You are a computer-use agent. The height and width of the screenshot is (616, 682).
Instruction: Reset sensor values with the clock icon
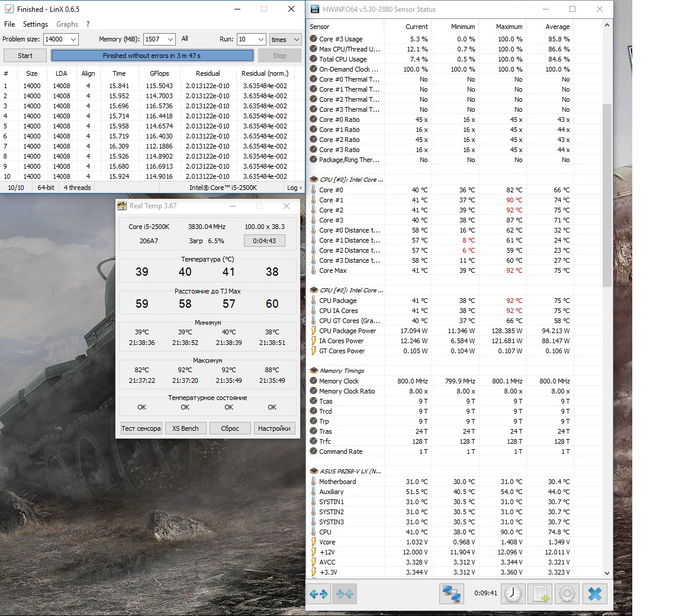click(513, 594)
